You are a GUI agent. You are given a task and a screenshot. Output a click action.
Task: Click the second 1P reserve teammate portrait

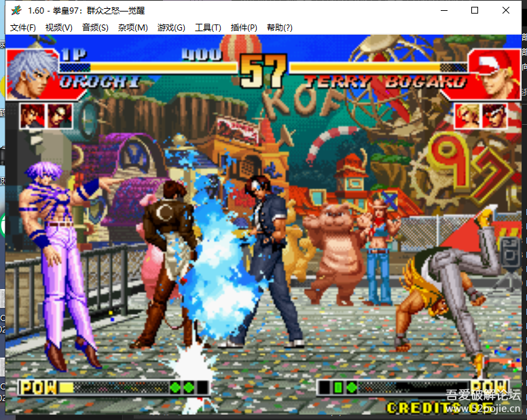point(60,116)
